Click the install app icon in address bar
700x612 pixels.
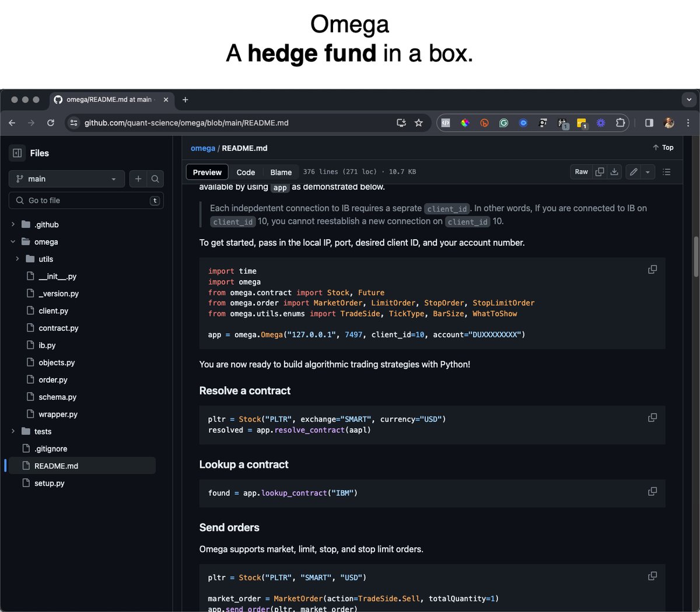coord(401,123)
